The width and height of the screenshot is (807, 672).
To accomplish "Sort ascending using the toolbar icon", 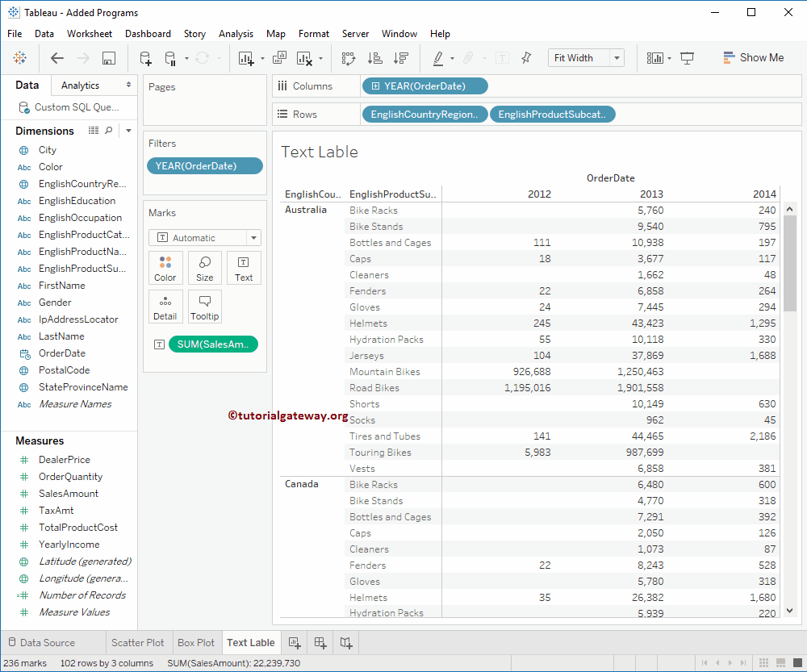I will click(374, 58).
